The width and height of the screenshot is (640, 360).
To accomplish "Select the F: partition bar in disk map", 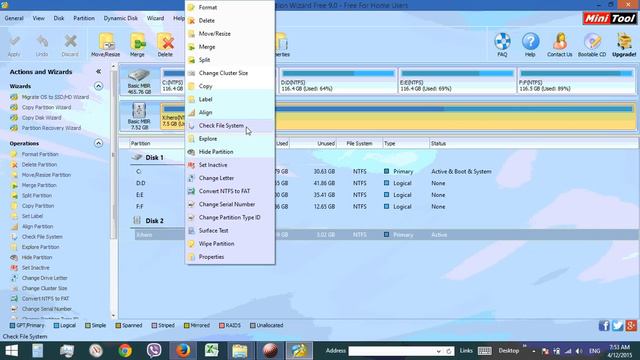I will coord(576,81).
